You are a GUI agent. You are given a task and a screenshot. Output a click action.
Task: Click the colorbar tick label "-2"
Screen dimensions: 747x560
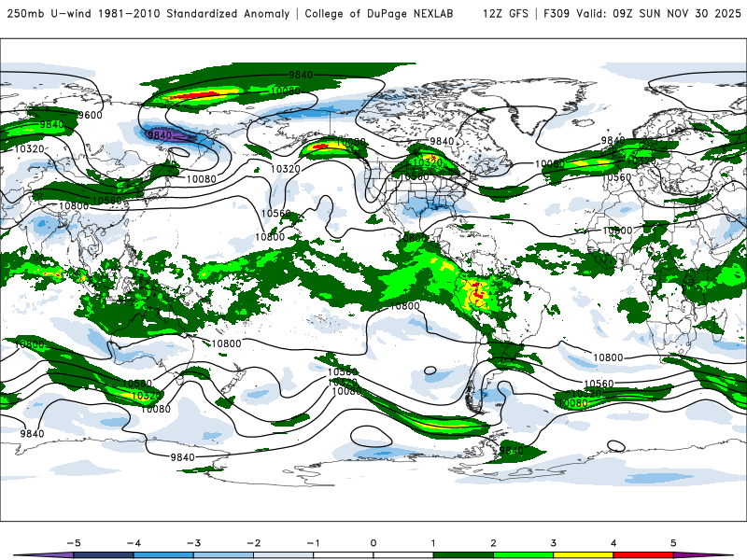[x=253, y=543]
